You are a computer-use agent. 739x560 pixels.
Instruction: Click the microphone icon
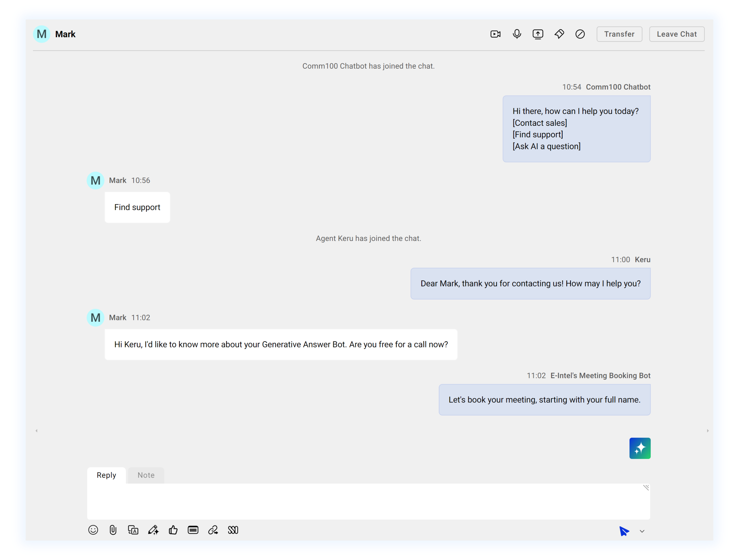click(517, 34)
